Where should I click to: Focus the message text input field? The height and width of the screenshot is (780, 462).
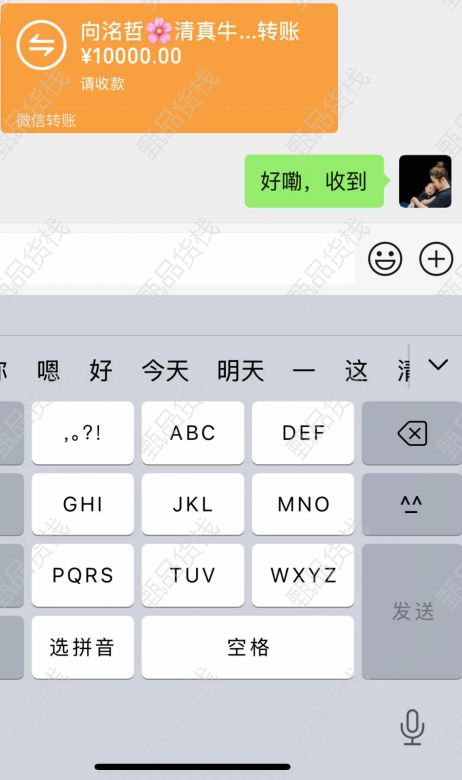pos(177,259)
